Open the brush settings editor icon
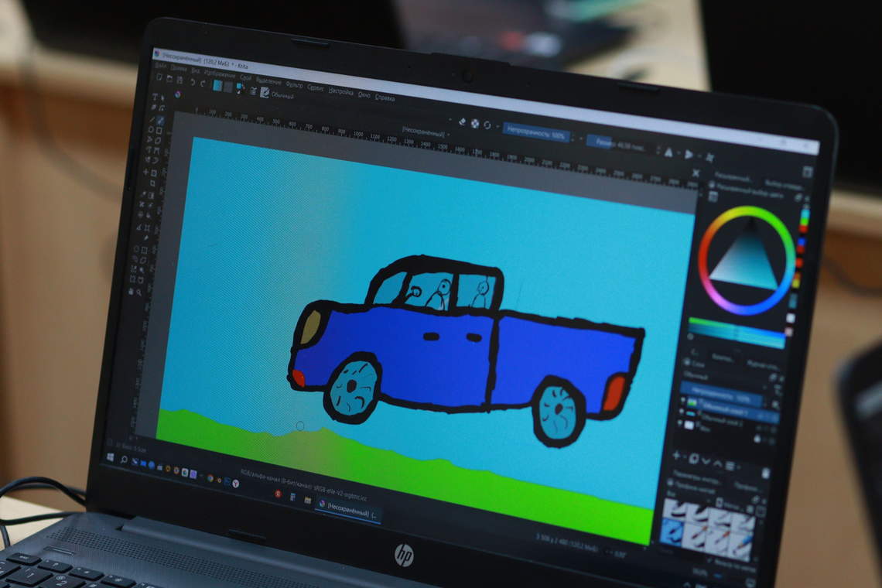This screenshot has width=882, height=588. coord(253,91)
